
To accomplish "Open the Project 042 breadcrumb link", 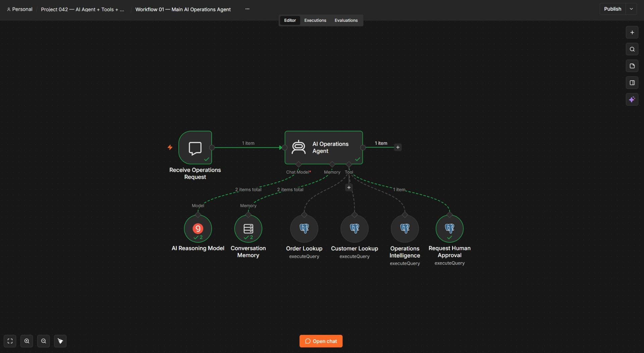I will (x=83, y=9).
